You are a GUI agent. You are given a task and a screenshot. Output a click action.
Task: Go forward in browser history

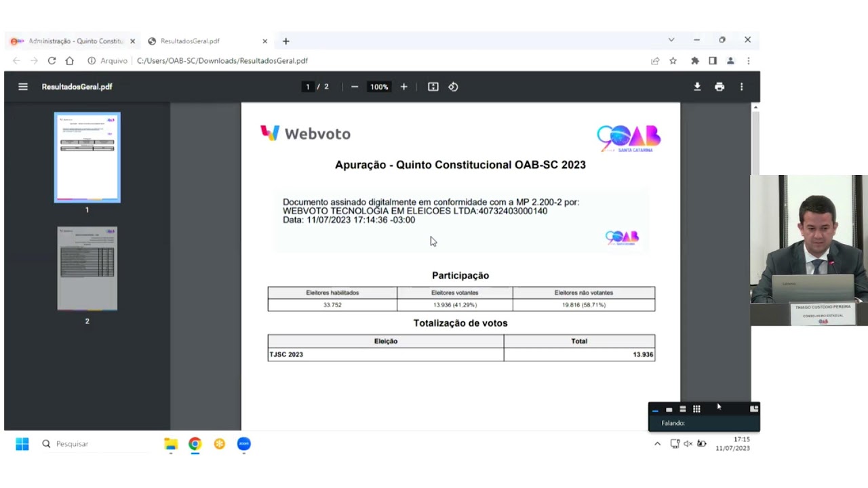(x=34, y=60)
